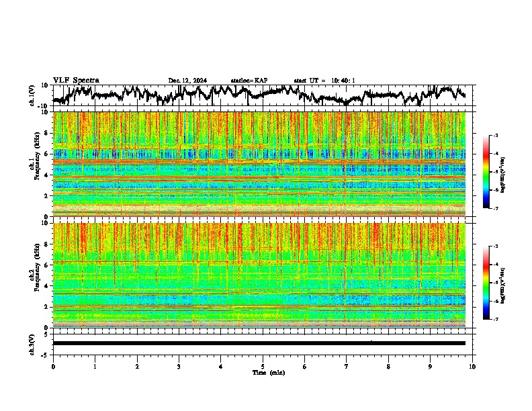Click the ch.1 'Frequency (kHz)' axis label
Viewport: 532px width, 411px height.
coord(37,156)
